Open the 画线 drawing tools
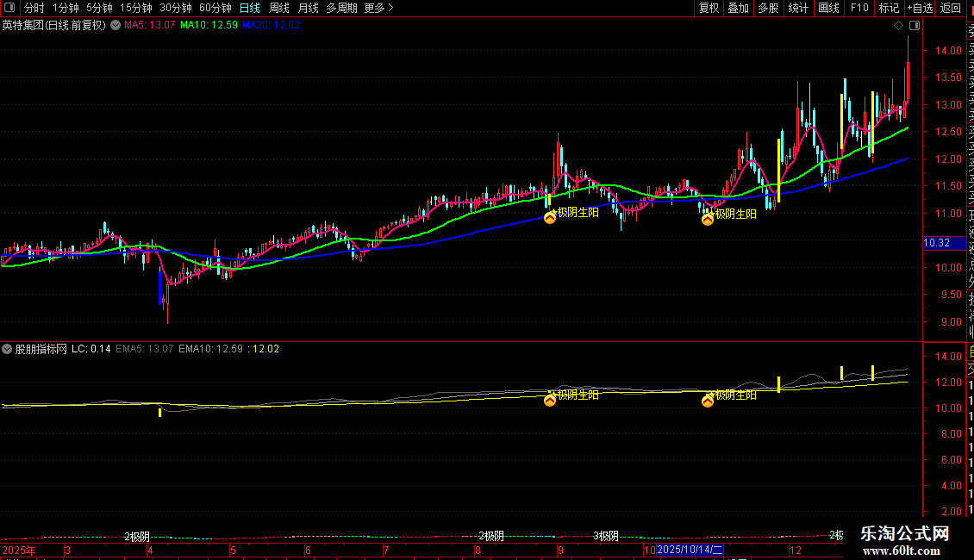The height and width of the screenshot is (560, 974). click(828, 8)
